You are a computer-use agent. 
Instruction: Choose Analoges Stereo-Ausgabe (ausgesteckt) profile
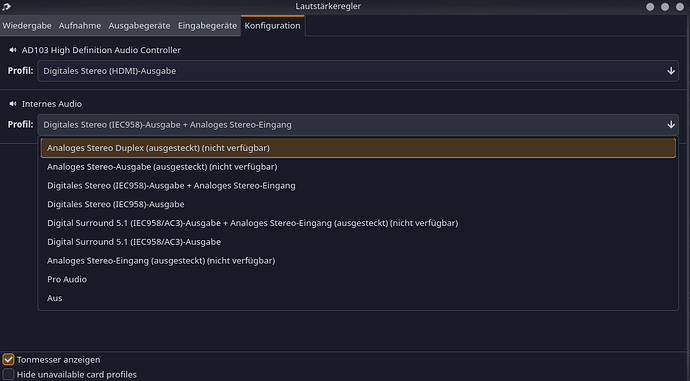358,167
